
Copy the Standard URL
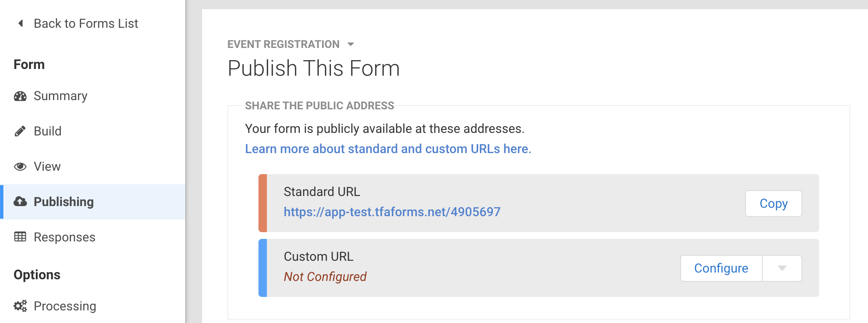773,204
